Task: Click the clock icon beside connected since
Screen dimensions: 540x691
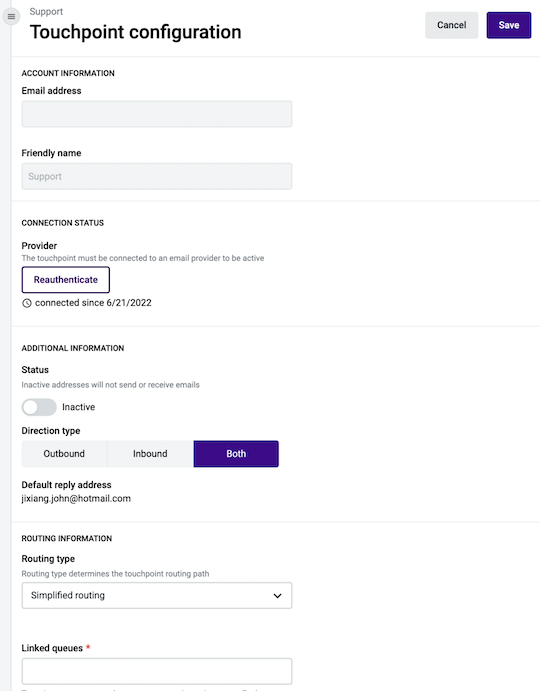Action: click(27, 303)
